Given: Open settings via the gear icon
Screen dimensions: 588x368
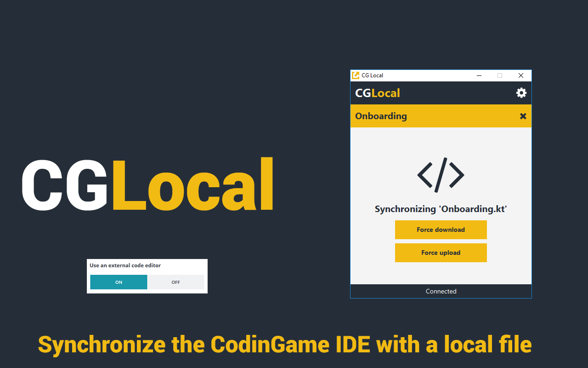Looking at the screenshot, I should point(521,93).
